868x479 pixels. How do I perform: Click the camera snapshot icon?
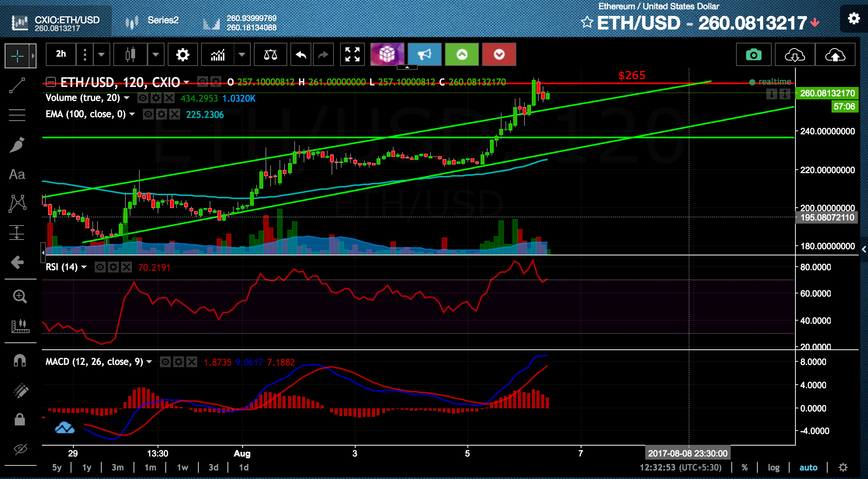[753, 55]
